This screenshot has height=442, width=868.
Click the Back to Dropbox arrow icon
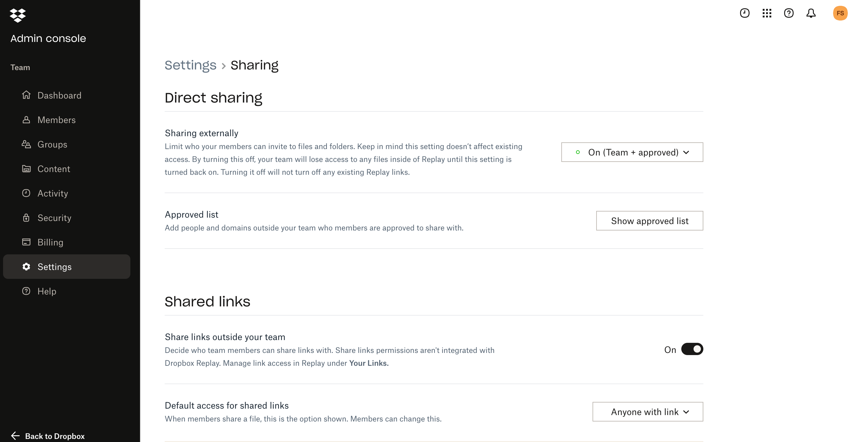point(15,436)
